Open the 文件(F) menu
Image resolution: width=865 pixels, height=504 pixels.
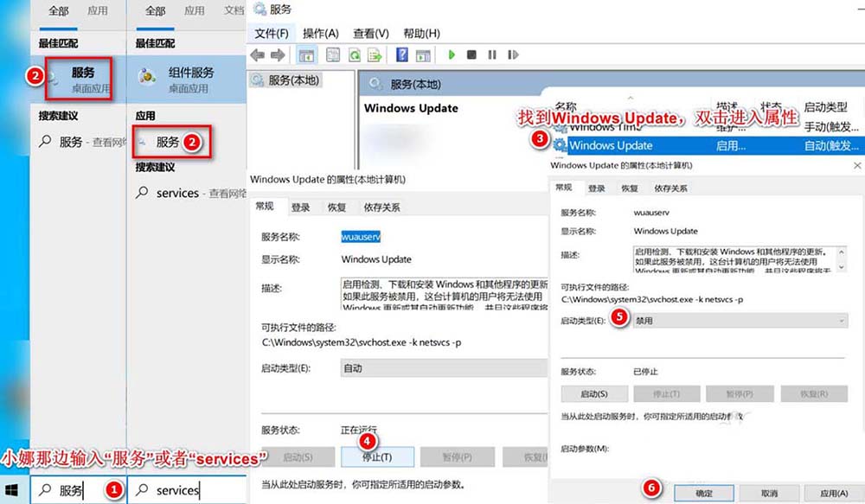point(272,34)
